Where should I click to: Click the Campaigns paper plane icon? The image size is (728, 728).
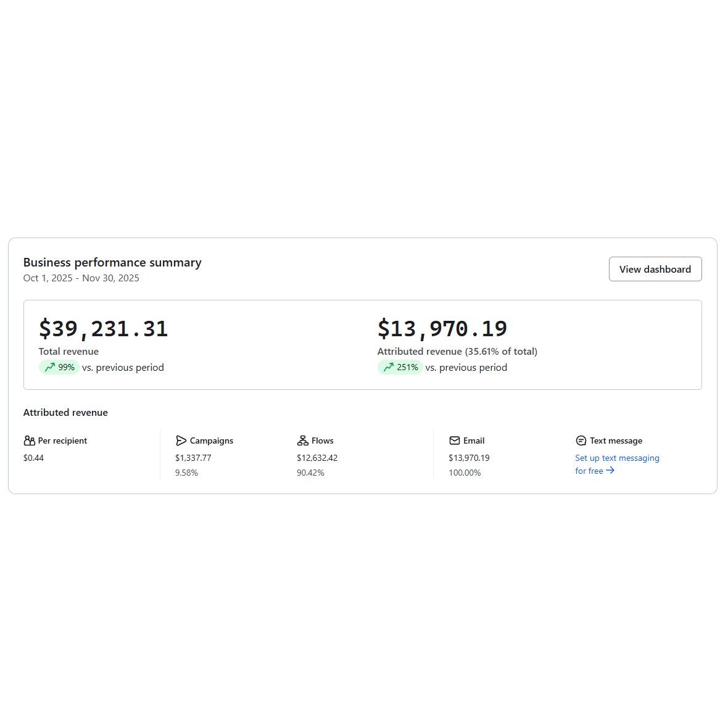pyautogui.click(x=181, y=441)
